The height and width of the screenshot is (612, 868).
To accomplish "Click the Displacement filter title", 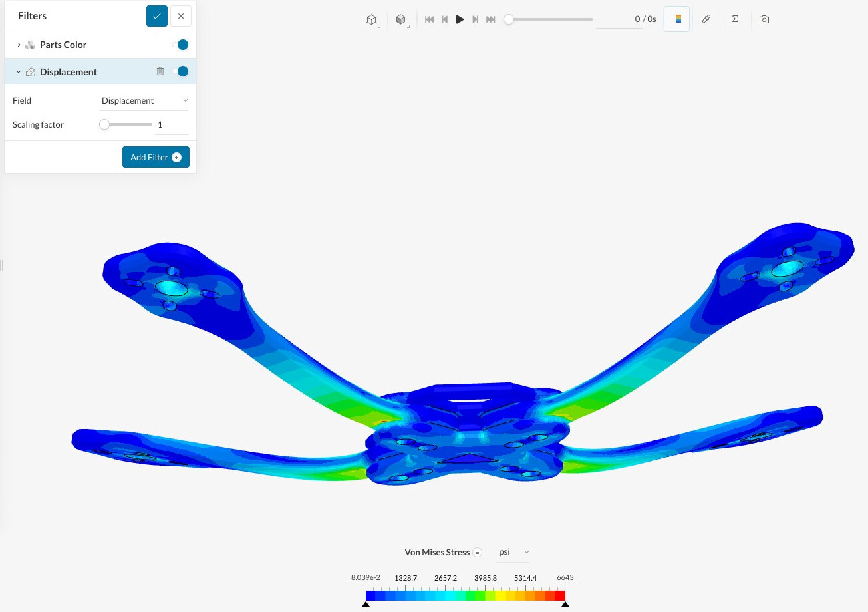I will [x=69, y=72].
